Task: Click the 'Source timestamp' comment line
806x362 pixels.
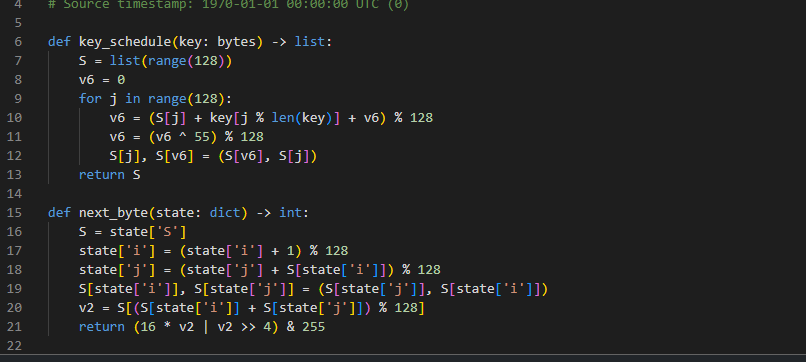Action: pyautogui.click(x=228, y=5)
